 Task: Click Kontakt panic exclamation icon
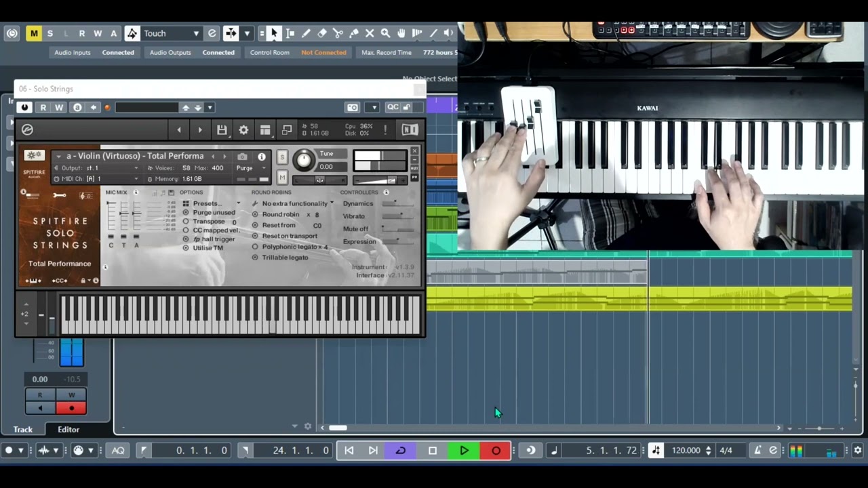pos(385,129)
